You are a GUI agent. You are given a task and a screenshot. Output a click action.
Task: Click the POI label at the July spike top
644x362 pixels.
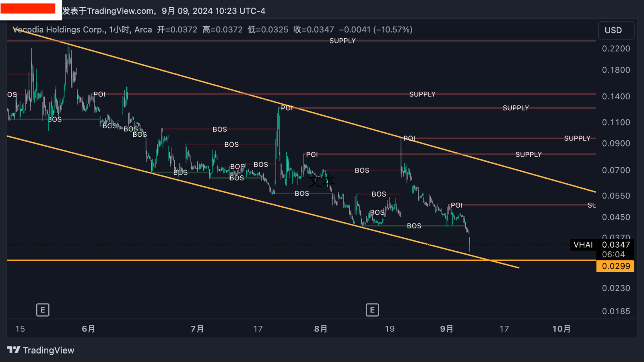tap(287, 108)
